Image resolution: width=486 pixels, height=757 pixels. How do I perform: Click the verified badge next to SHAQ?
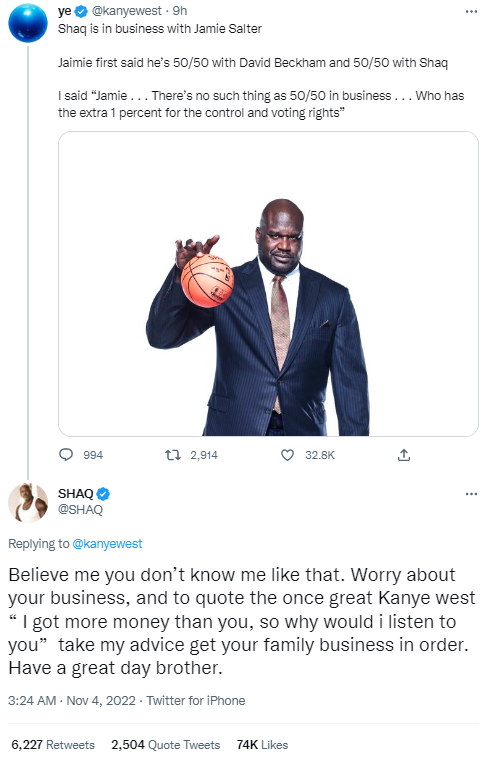pos(103,494)
